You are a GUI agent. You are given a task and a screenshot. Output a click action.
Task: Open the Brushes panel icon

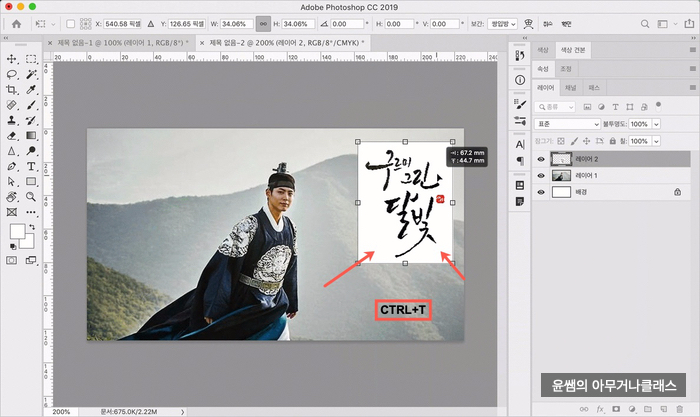coord(520,104)
